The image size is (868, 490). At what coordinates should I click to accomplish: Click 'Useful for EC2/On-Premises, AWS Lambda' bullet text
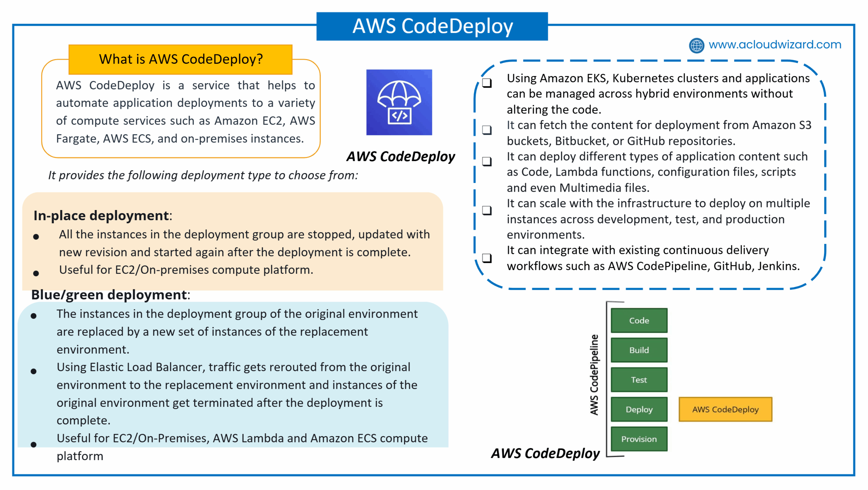click(242, 447)
